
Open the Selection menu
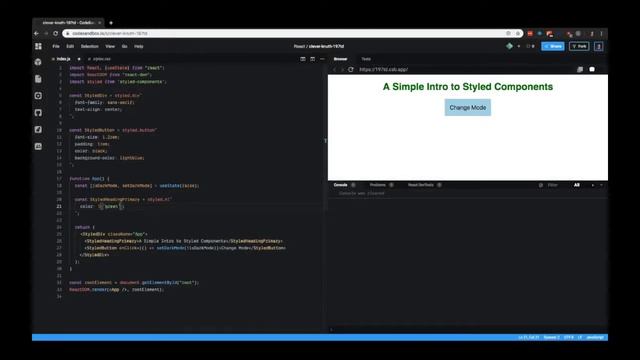(x=90, y=47)
